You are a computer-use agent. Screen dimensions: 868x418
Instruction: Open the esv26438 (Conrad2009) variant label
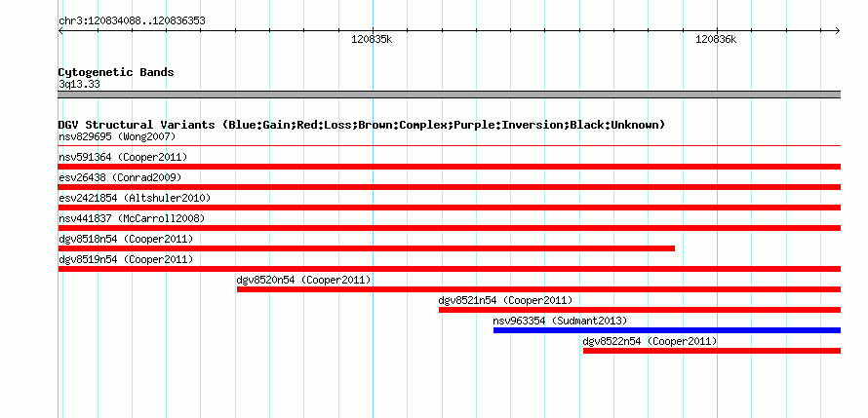point(120,177)
